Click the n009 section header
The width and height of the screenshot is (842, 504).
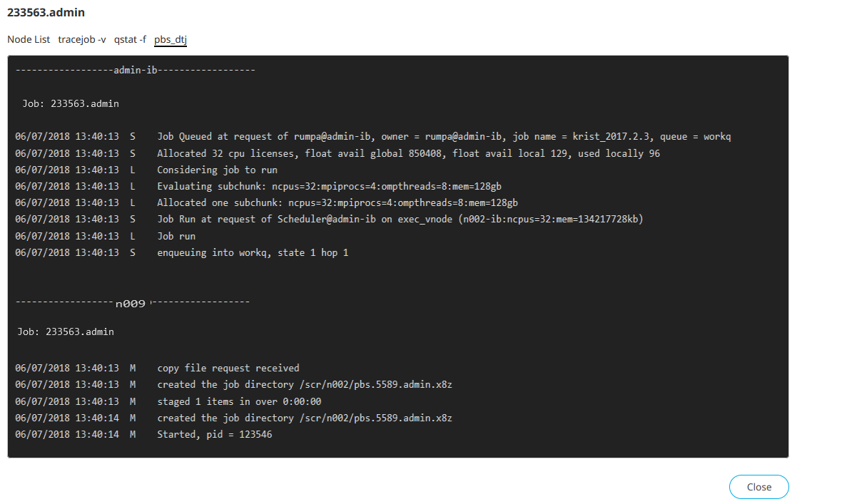pos(131,303)
